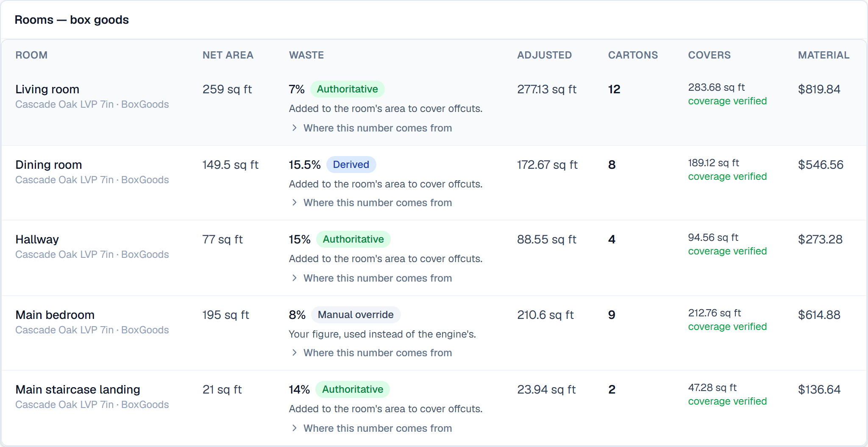Click the Cartons column header

(x=633, y=55)
